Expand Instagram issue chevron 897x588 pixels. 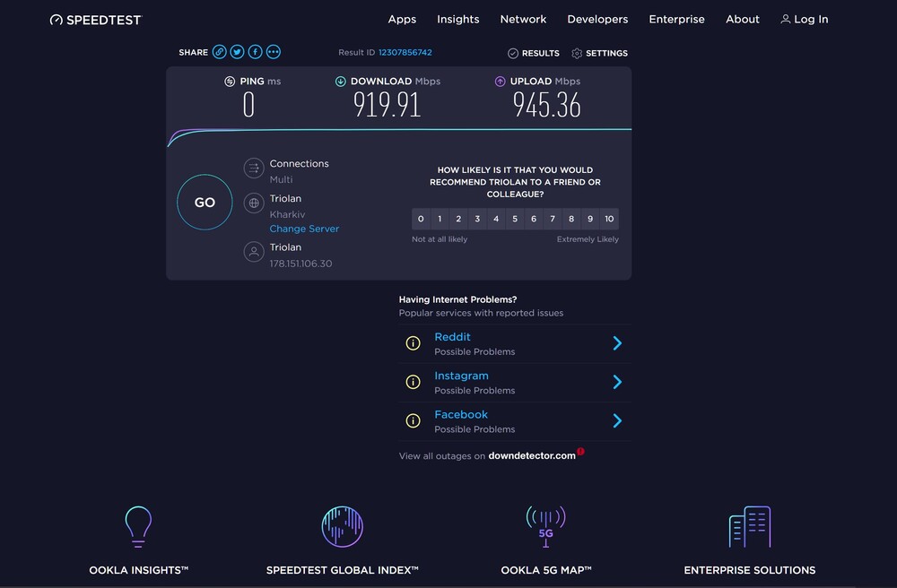pos(617,382)
